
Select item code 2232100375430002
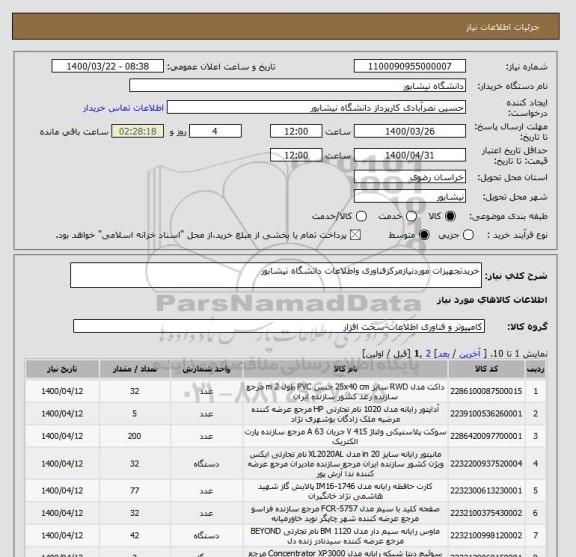click(486, 513)
